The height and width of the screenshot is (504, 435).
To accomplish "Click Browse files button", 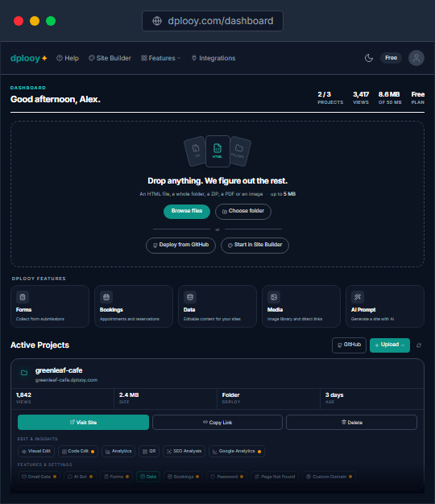I will pyautogui.click(x=187, y=211).
